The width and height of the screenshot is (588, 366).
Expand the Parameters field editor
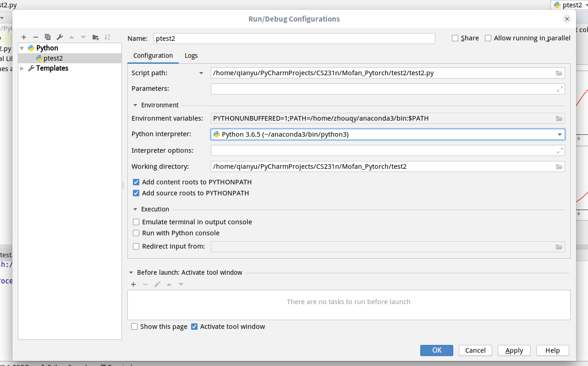[x=560, y=89]
